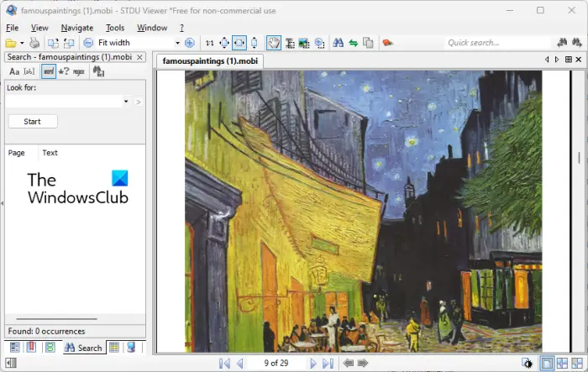This screenshot has width=588, height=372.
Task: Focus the Quick search field
Action: (x=498, y=43)
